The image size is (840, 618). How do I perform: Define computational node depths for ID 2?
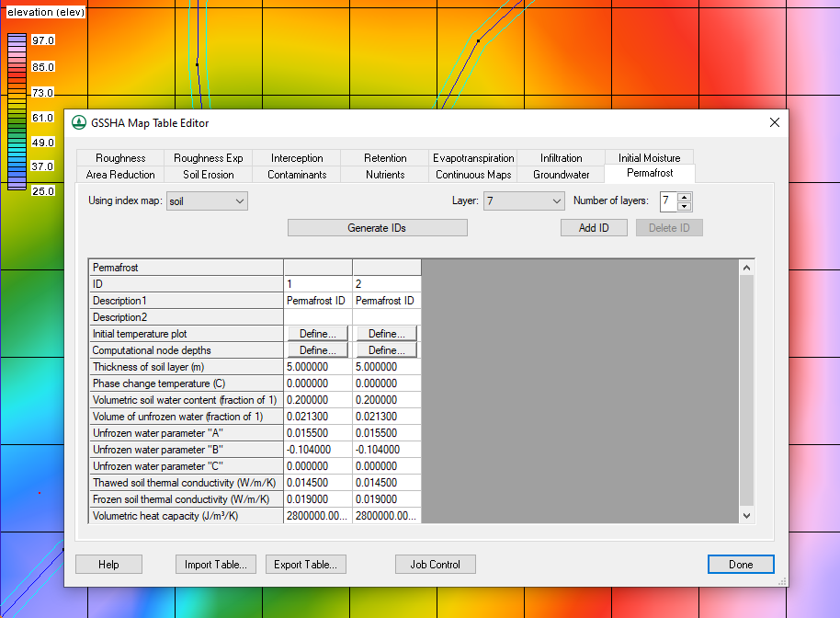click(x=385, y=349)
